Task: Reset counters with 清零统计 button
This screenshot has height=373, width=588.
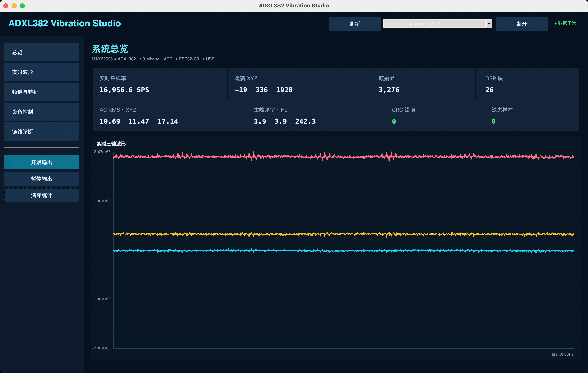Action: [x=42, y=195]
